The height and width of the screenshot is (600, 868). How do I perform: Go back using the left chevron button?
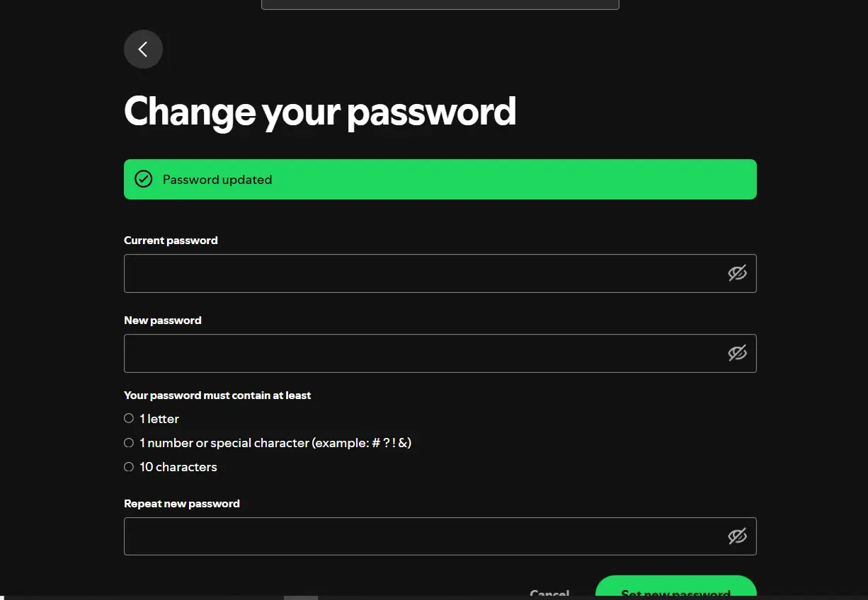click(x=143, y=49)
